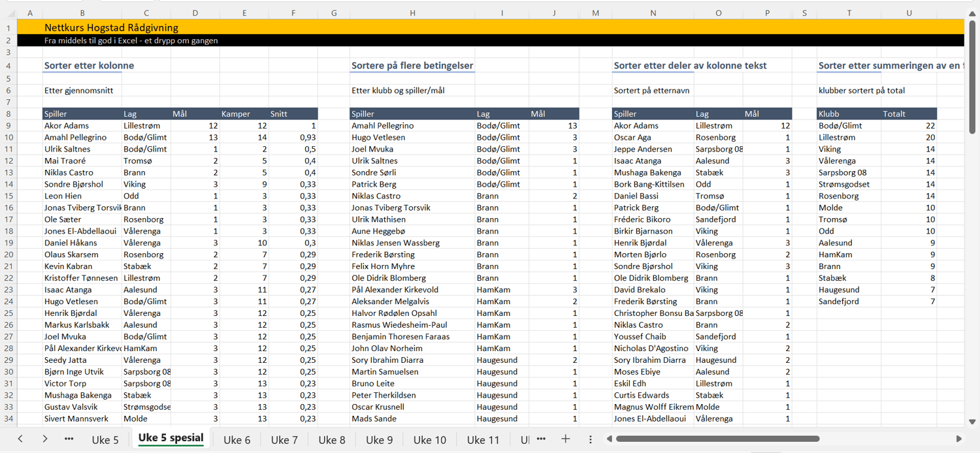Select the Uke 5 spesial sheet tab

pyautogui.click(x=171, y=438)
